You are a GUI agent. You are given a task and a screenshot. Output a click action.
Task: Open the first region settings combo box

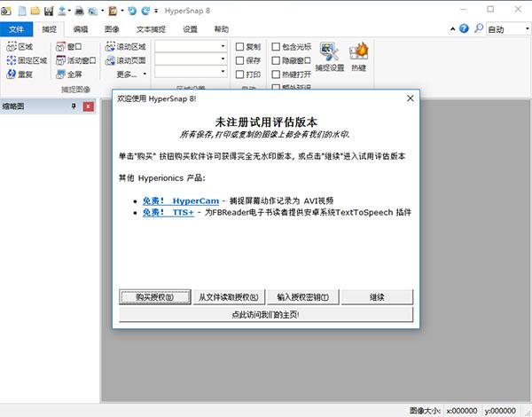pyautogui.click(x=191, y=46)
